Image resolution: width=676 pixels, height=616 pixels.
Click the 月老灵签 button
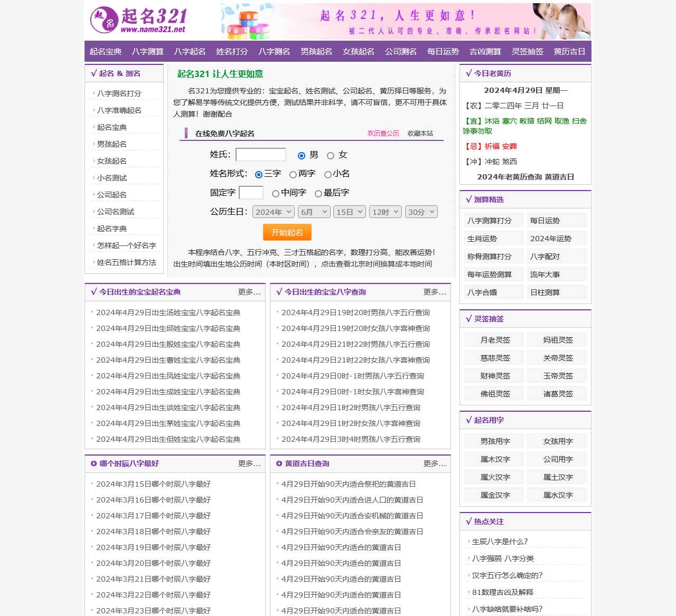click(493, 339)
